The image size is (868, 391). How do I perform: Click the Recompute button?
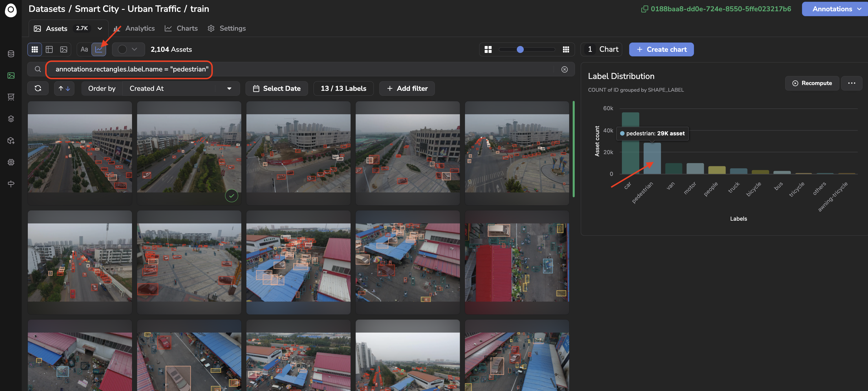(812, 83)
